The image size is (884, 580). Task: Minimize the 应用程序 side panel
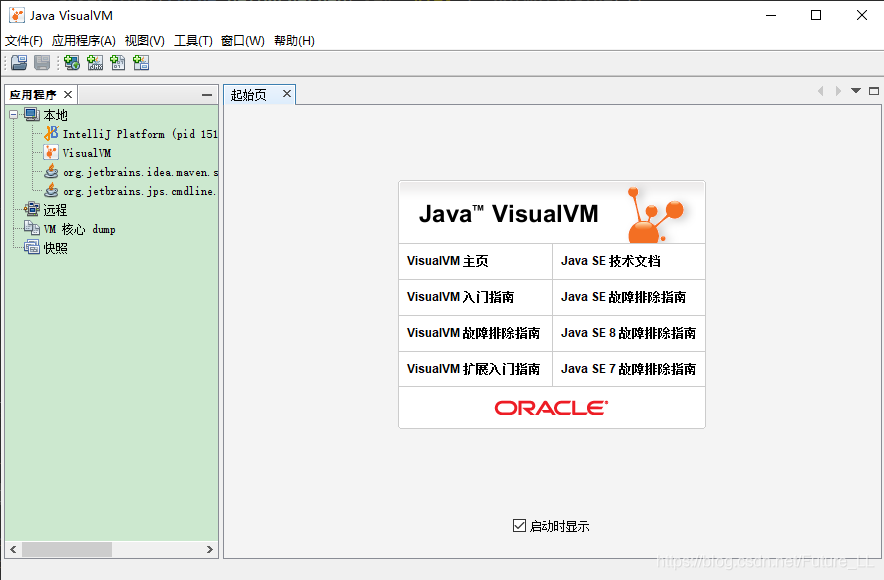[207, 95]
